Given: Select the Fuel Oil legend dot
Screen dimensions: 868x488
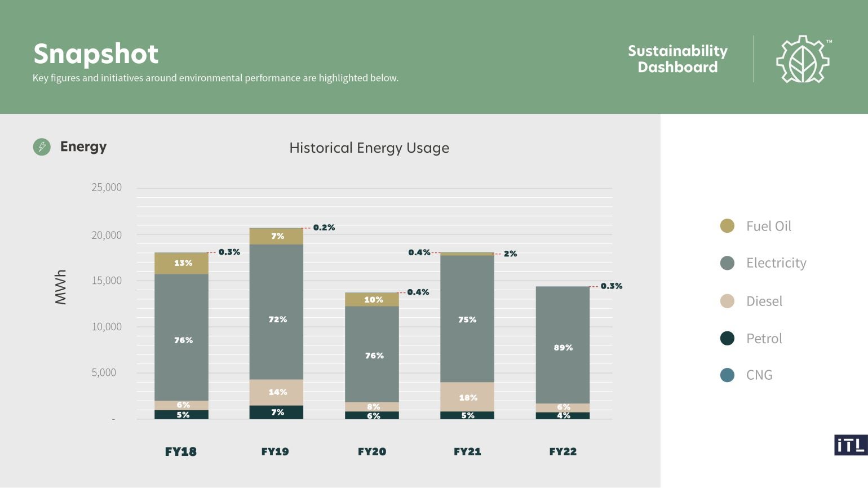Looking at the screenshot, I should coord(727,226).
